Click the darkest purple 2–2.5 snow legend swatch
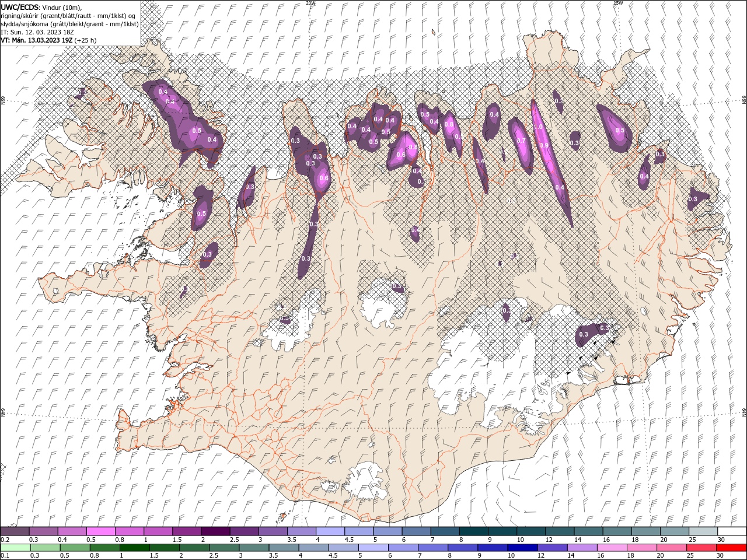This screenshot has width=747, height=560. (215, 531)
